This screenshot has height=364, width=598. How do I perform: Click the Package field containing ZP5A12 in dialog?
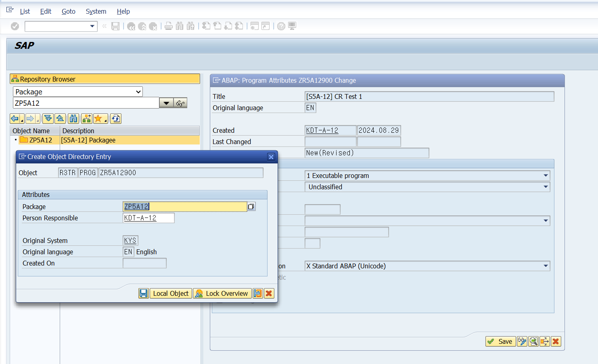click(x=185, y=207)
